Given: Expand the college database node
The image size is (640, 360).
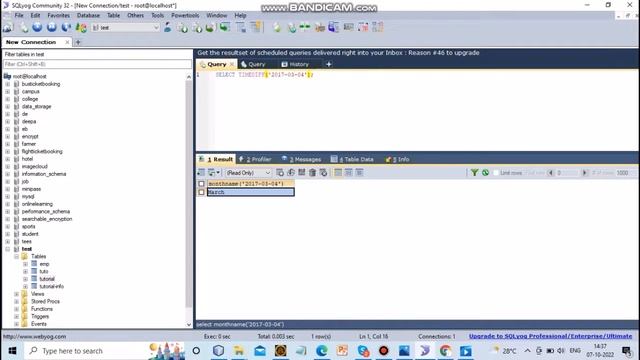Looking at the screenshot, I should 7,99.
